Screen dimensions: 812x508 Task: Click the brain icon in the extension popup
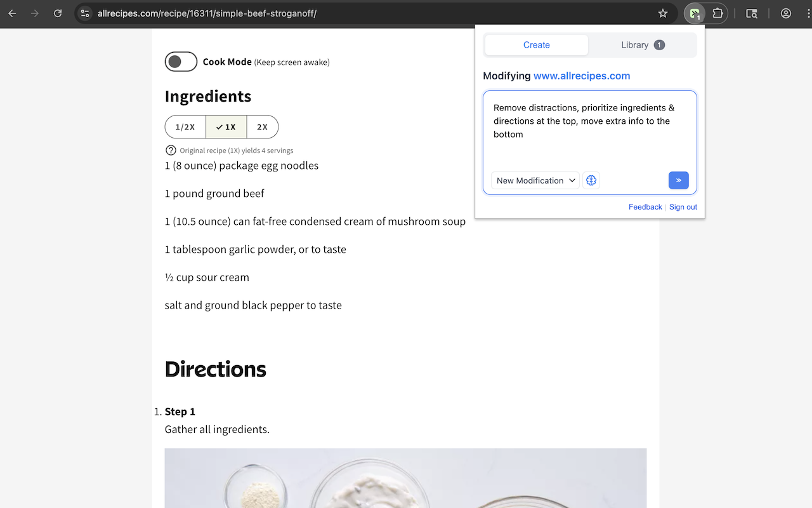(591, 180)
